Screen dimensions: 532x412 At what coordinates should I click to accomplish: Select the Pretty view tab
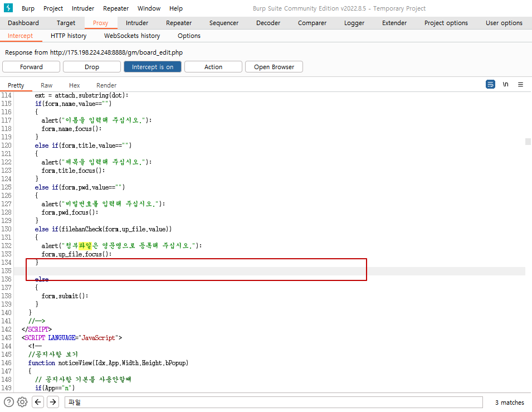(x=16, y=85)
